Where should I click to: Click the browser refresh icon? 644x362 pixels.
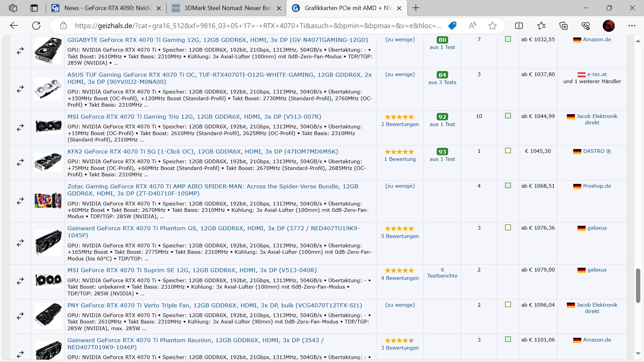pyautogui.click(x=36, y=26)
